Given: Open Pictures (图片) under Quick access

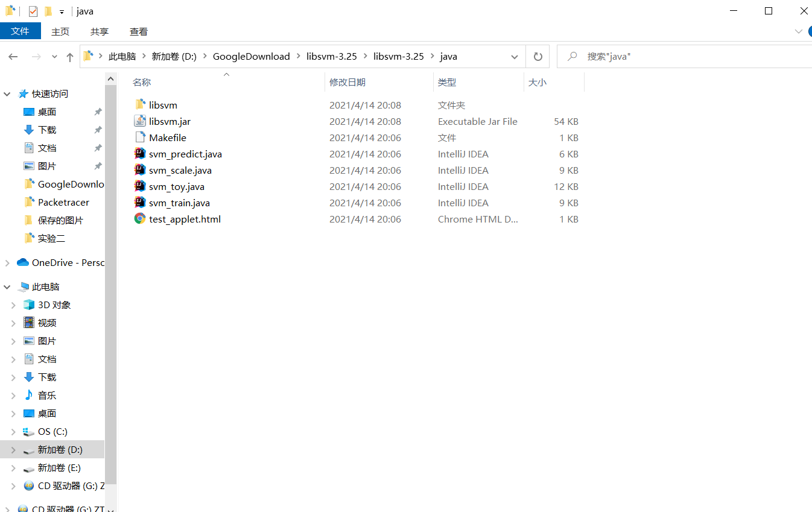Looking at the screenshot, I should pos(47,166).
